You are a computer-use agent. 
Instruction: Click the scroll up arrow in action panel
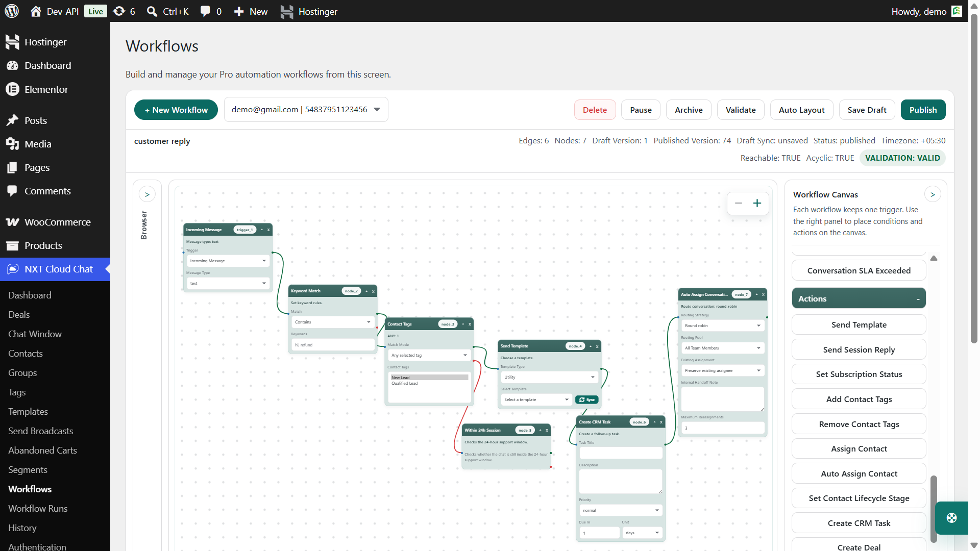[934, 259]
